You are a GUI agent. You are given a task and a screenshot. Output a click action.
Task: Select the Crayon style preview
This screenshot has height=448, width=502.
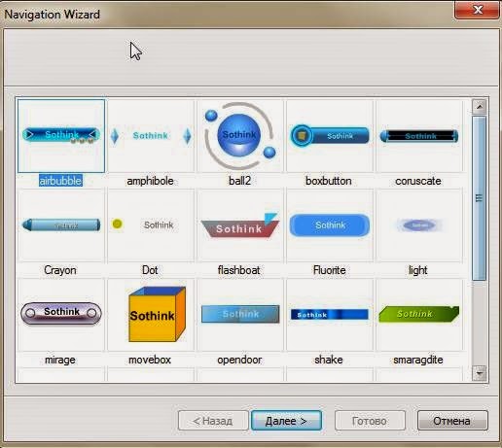pos(61,225)
